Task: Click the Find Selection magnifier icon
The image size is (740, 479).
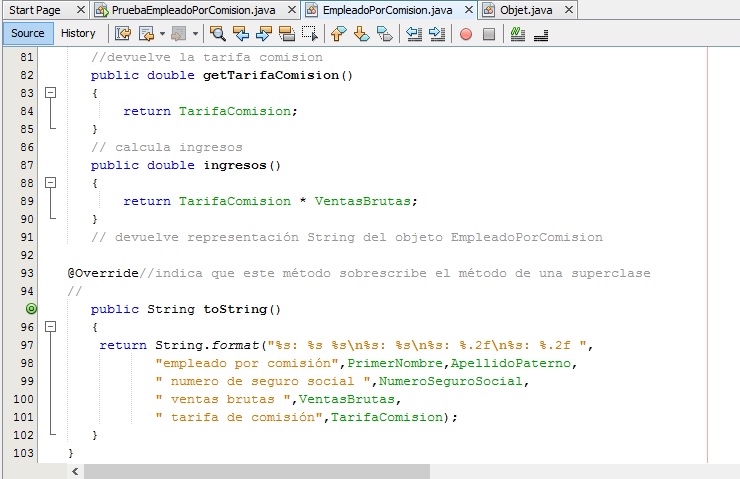Action: click(x=217, y=33)
